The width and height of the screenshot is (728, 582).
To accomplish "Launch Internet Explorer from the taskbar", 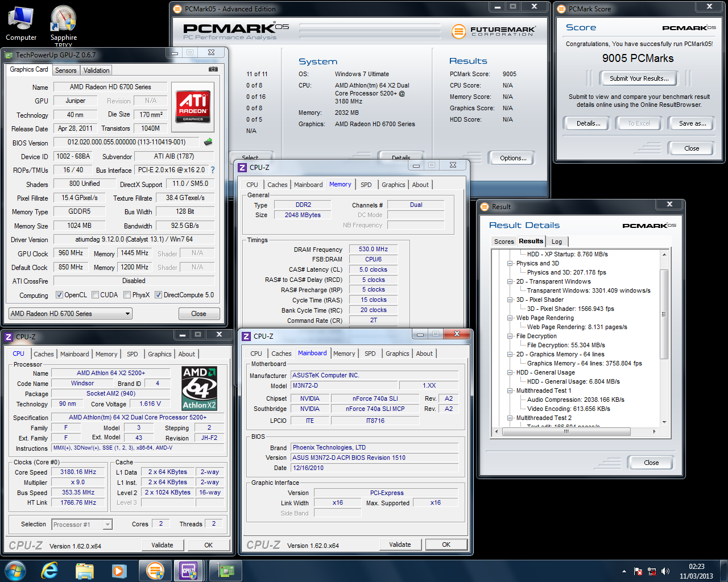I will 50,570.
